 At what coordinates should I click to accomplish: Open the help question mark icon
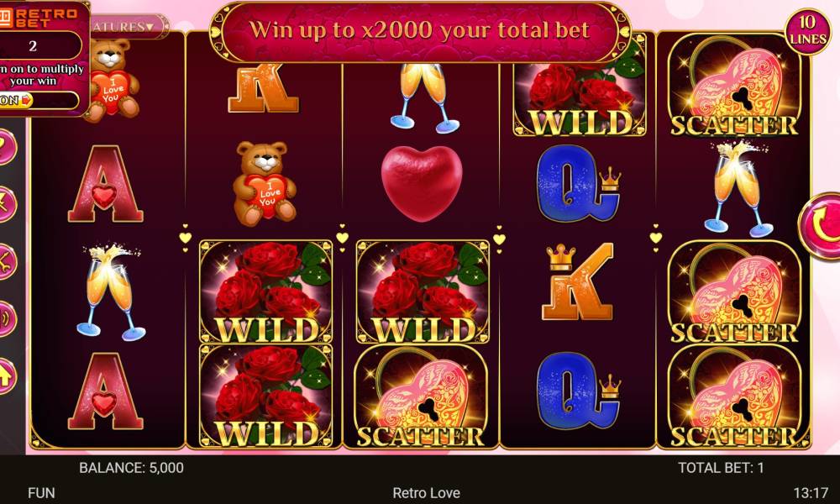point(5,147)
